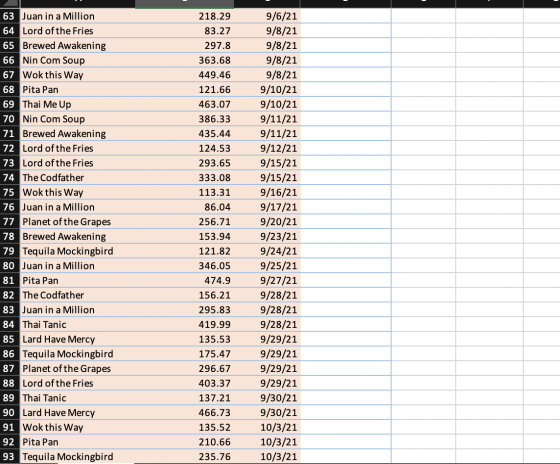The image size is (560, 464).
Task: Select The Codfather cell in row 74
Action: 78,177
